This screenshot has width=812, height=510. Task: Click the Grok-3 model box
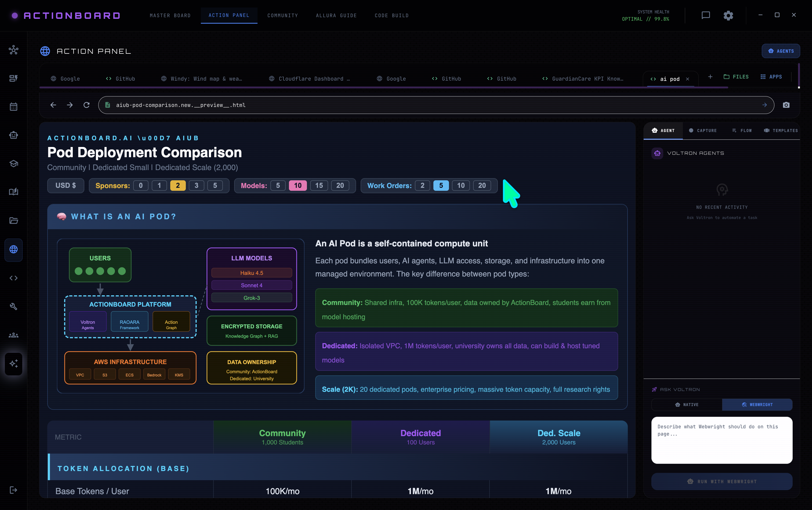pyautogui.click(x=251, y=298)
